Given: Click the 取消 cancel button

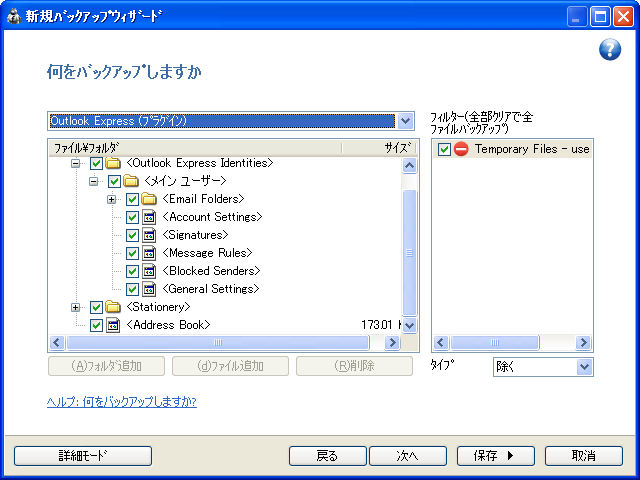Looking at the screenshot, I should tap(584, 456).
